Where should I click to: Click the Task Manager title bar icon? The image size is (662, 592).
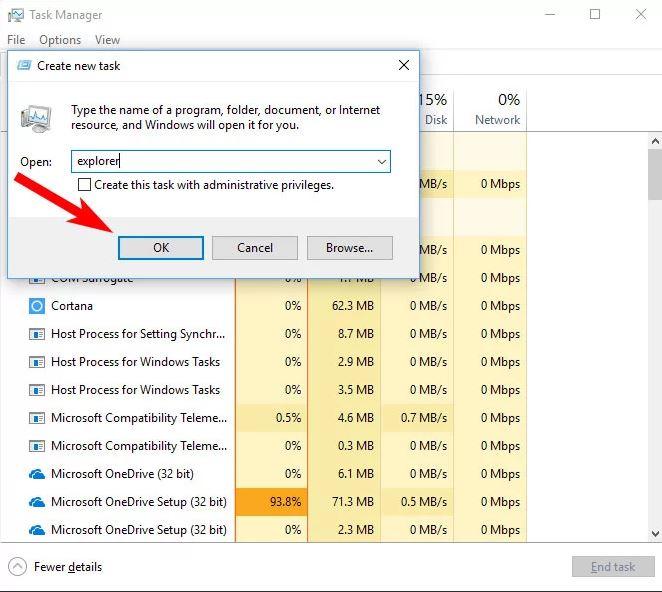point(16,15)
